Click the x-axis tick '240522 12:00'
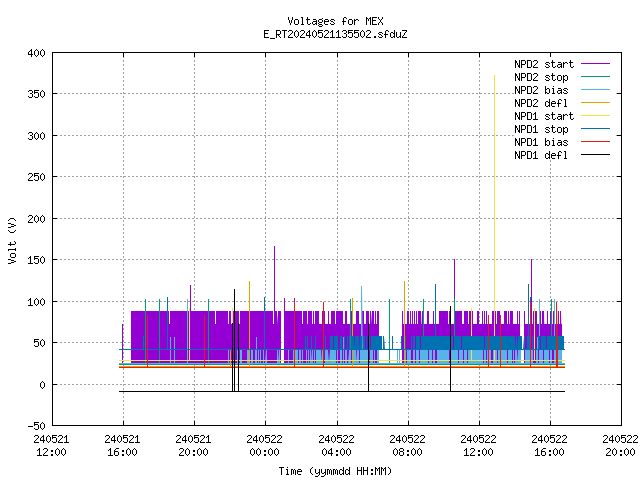This screenshot has width=640, height=480. coord(478,445)
